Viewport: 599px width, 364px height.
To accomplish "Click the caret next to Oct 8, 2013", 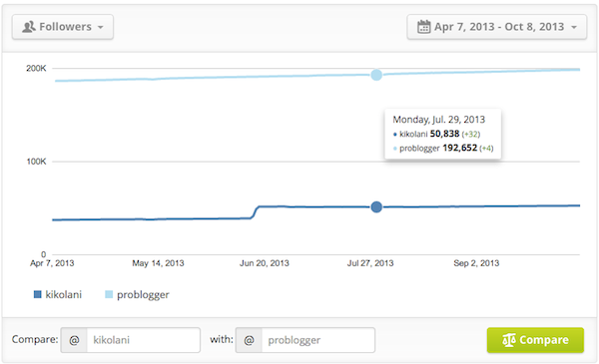I will tap(574, 28).
